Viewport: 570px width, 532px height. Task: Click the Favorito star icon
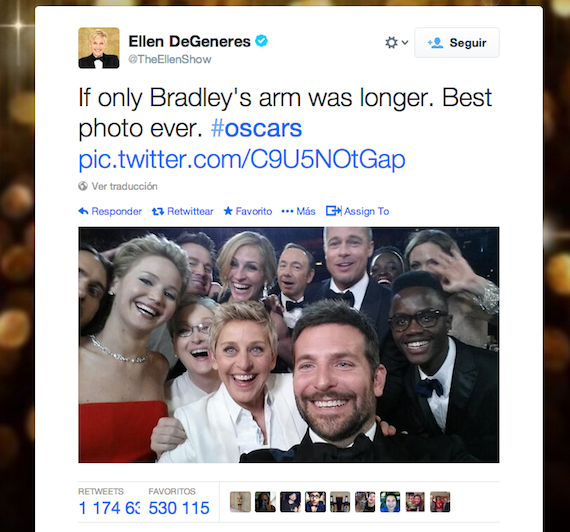click(228, 211)
